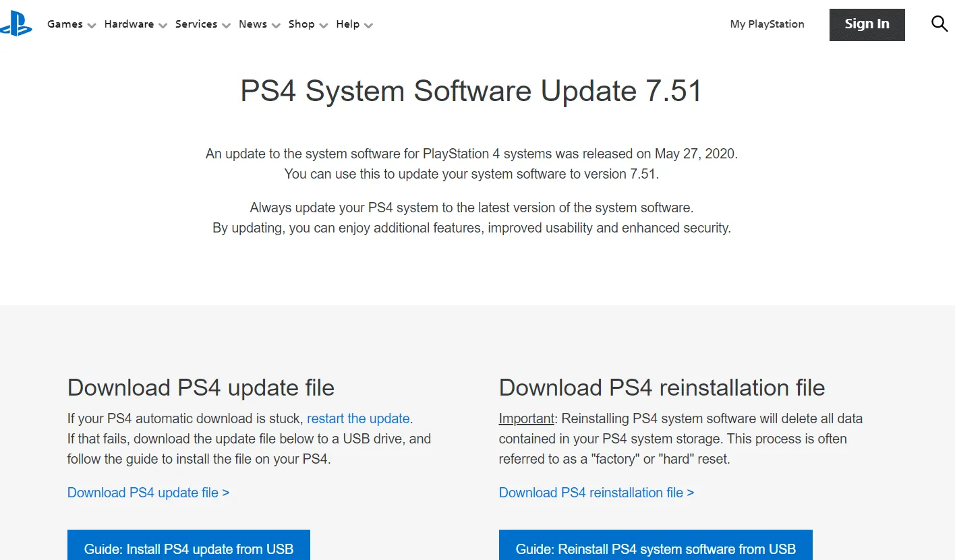
Task: Click the 'Download PS4 update file' section heading
Action: pos(201,387)
